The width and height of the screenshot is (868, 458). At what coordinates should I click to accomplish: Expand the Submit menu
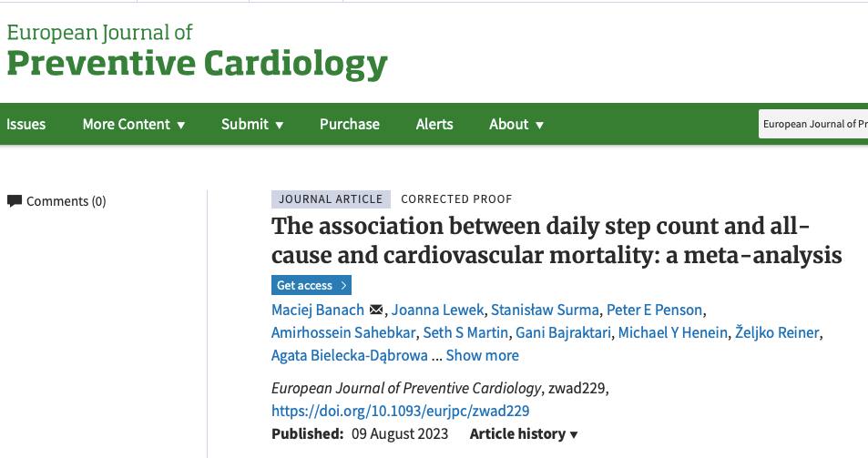click(252, 124)
